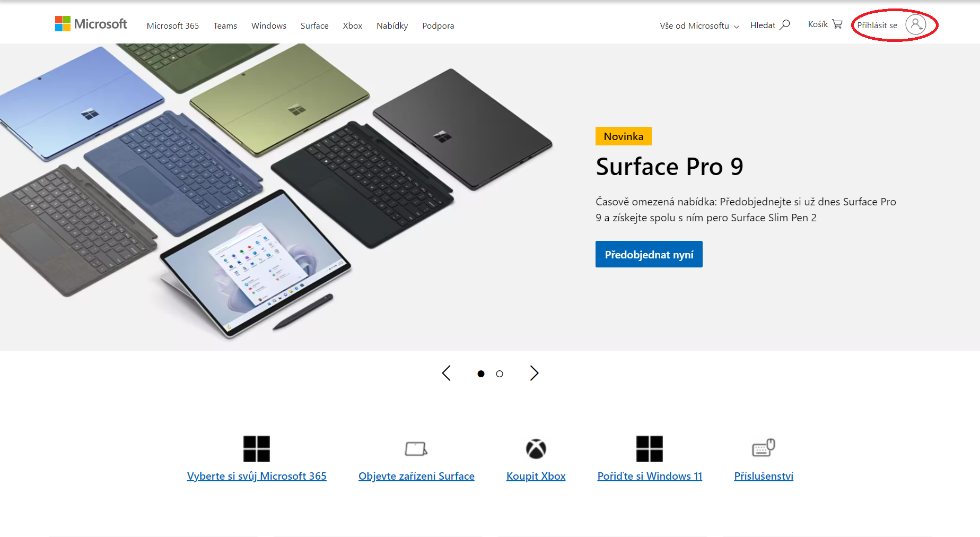Click the Surface device icon
Viewport: 980px width, 537px height.
[416, 449]
